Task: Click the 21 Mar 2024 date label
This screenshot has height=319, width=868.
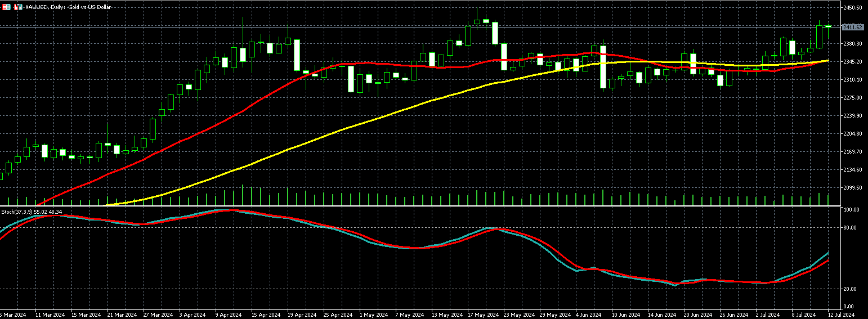Action: coord(122,314)
